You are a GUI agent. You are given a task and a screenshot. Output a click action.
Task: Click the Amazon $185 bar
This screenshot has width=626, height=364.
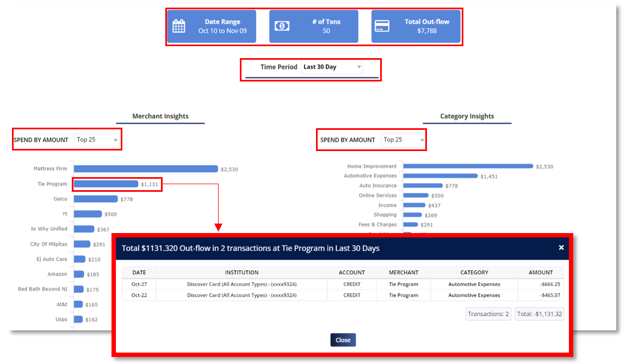[x=79, y=274]
